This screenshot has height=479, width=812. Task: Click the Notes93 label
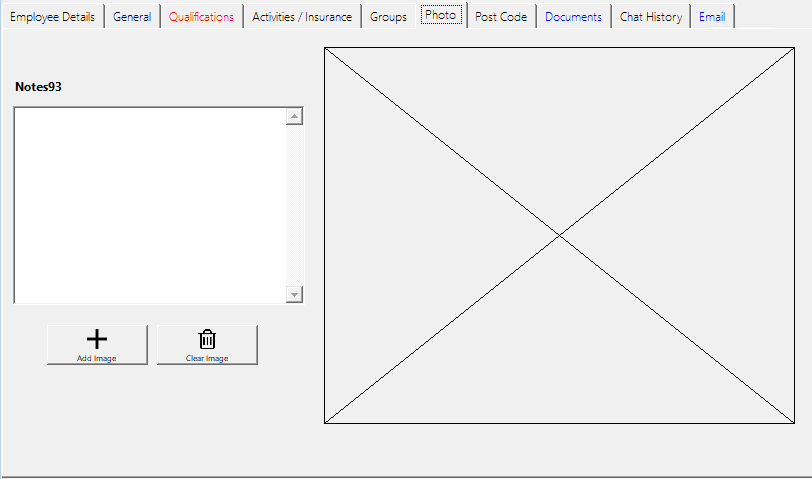[x=39, y=87]
